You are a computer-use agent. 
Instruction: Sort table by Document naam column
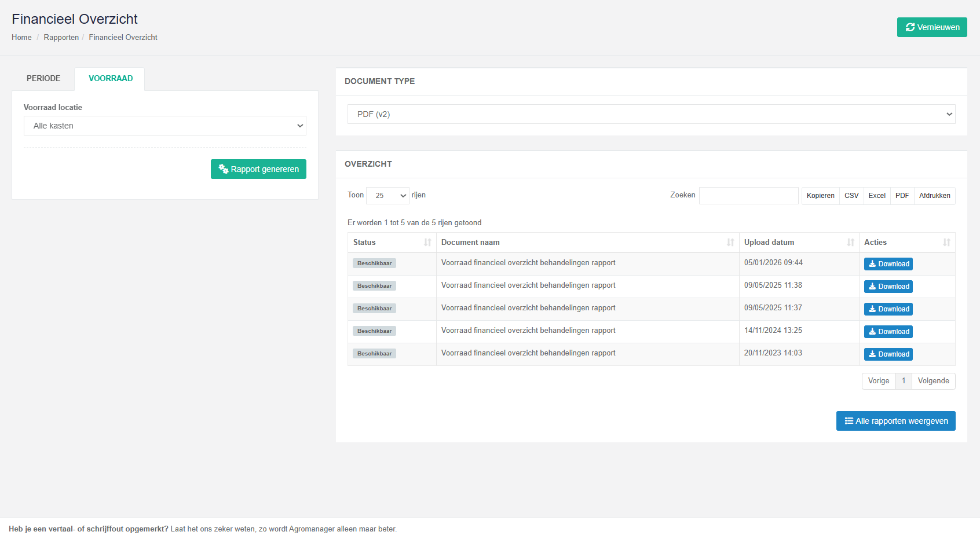[588, 243]
